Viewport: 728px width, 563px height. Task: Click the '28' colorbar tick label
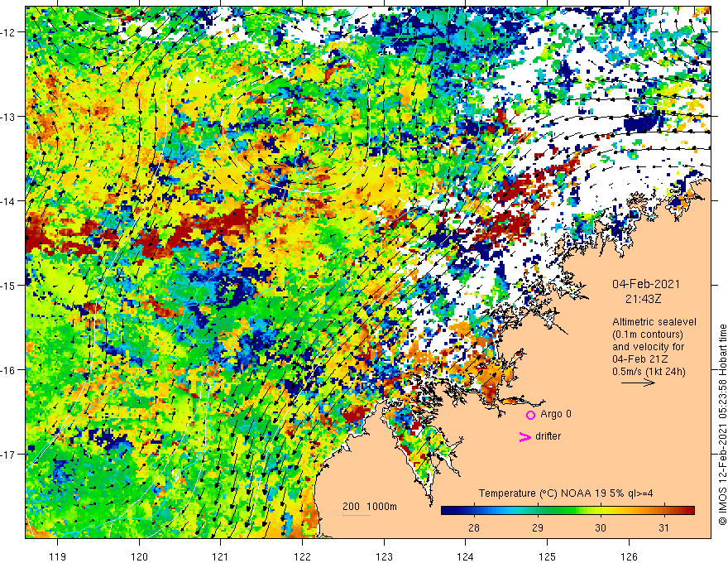[x=474, y=527]
